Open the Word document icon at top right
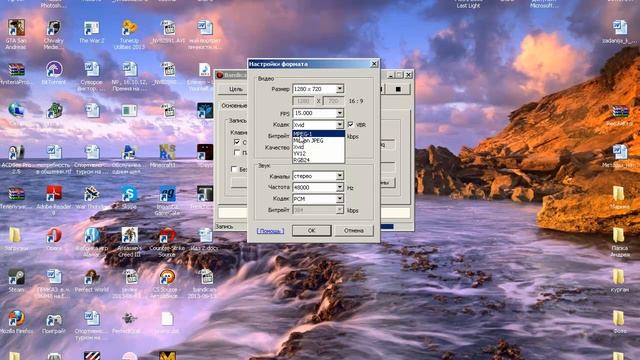This screenshot has width=640, height=360. coord(620,32)
